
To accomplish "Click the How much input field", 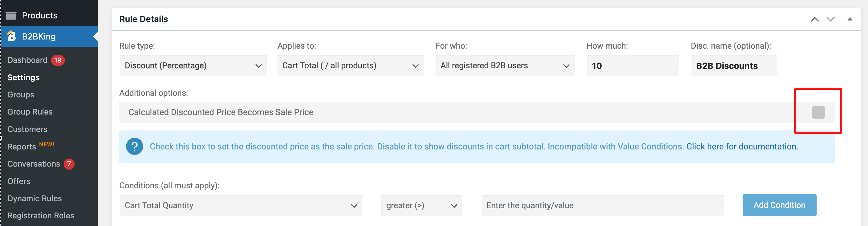I will pos(632,66).
